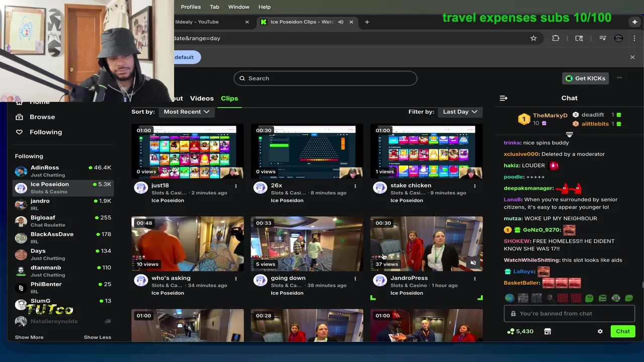
Task: Play the 'going down' clip thumbnail
Action: coord(307,244)
